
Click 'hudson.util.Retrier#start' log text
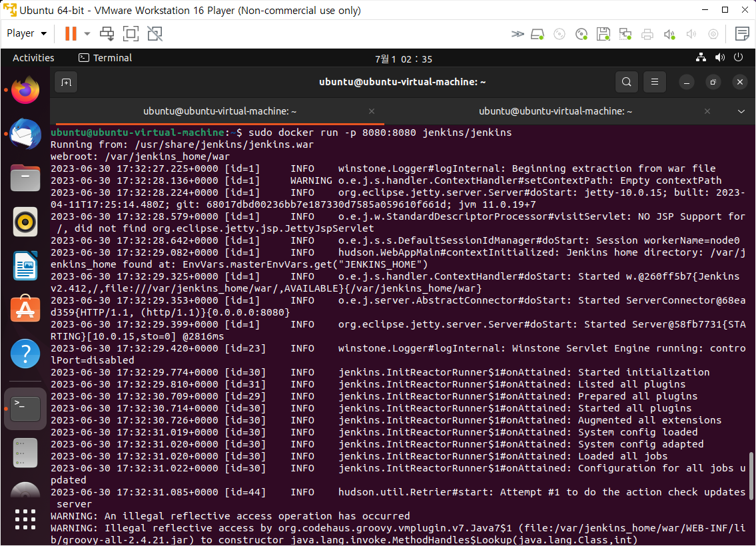(415, 492)
